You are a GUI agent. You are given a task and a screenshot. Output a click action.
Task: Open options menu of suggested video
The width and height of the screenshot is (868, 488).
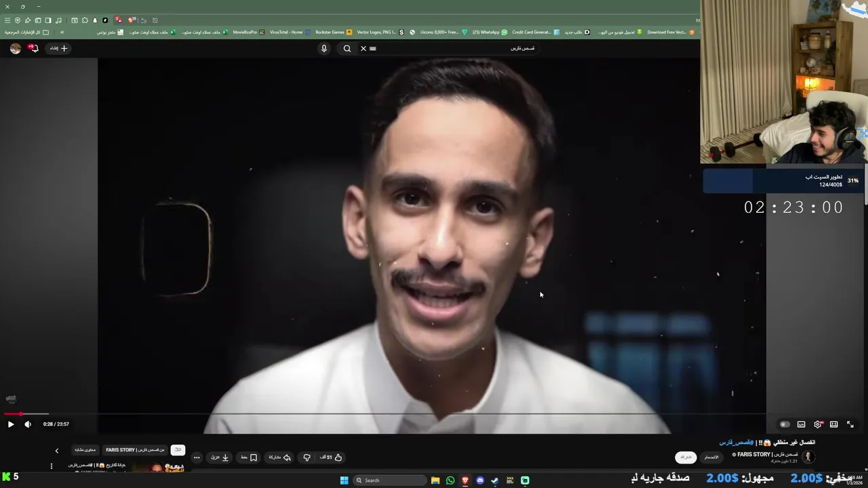point(52,466)
